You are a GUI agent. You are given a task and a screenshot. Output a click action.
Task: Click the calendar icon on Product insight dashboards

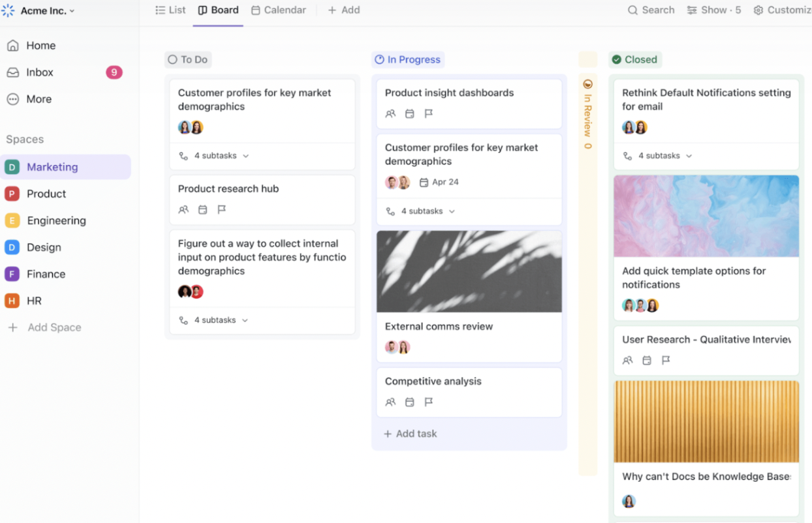tap(409, 114)
